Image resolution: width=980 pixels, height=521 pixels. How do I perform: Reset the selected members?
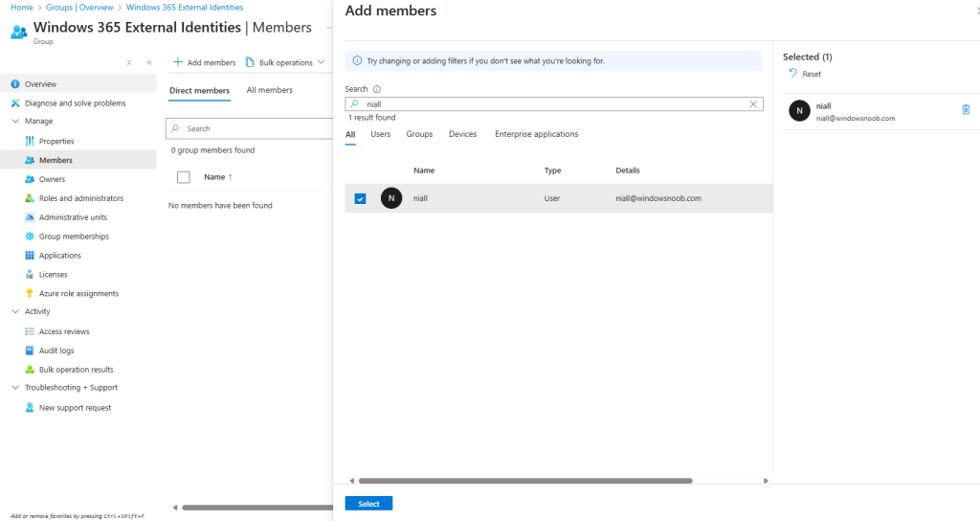click(805, 74)
